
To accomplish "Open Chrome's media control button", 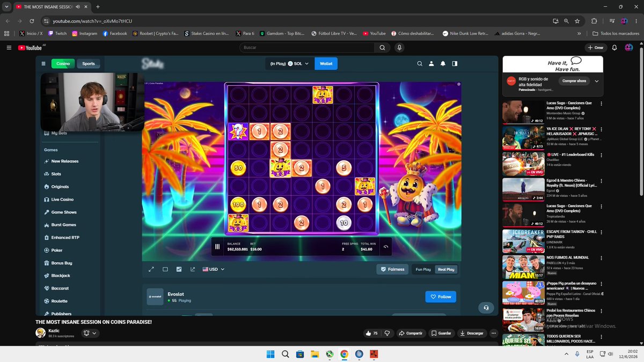I will point(612,21).
